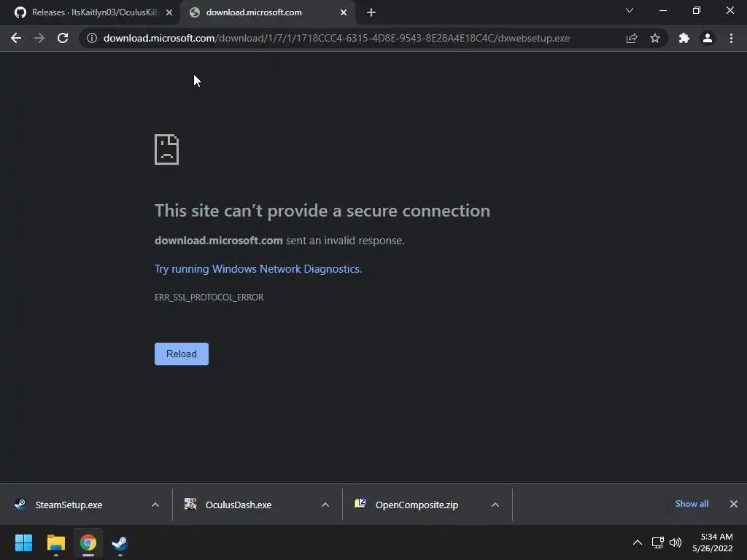The height and width of the screenshot is (560, 747).
Task: Click ERR_SSL_PROTOCOL_ERROR text
Action: pos(209,297)
